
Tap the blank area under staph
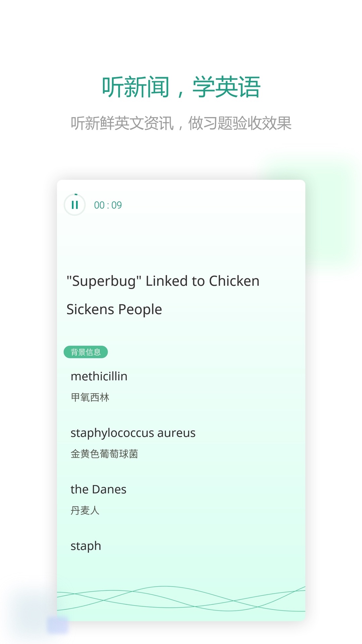coord(181,569)
